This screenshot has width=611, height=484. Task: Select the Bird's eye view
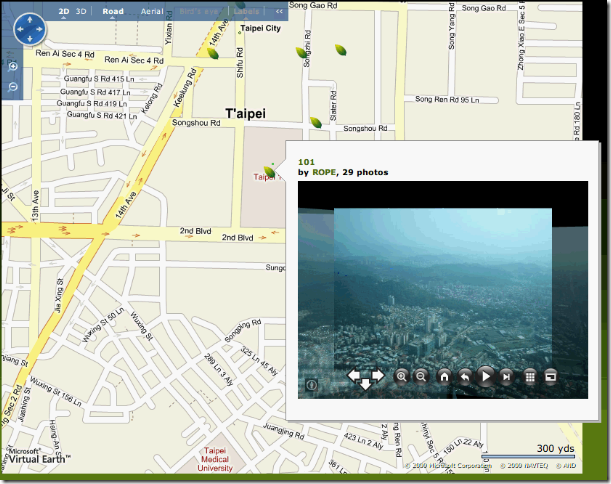coord(199,11)
